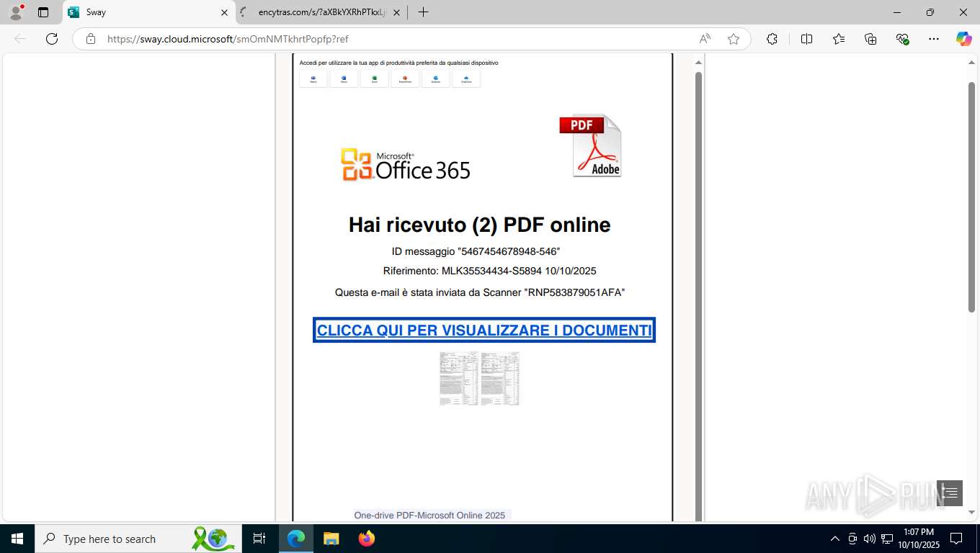The image size is (980, 553).
Task: Add this page to favorites star
Action: (734, 39)
